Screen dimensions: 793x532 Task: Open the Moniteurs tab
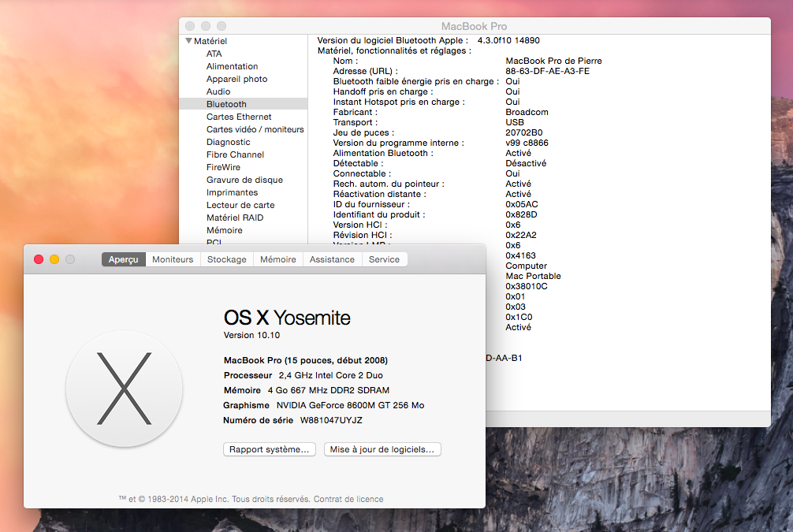pyautogui.click(x=173, y=259)
